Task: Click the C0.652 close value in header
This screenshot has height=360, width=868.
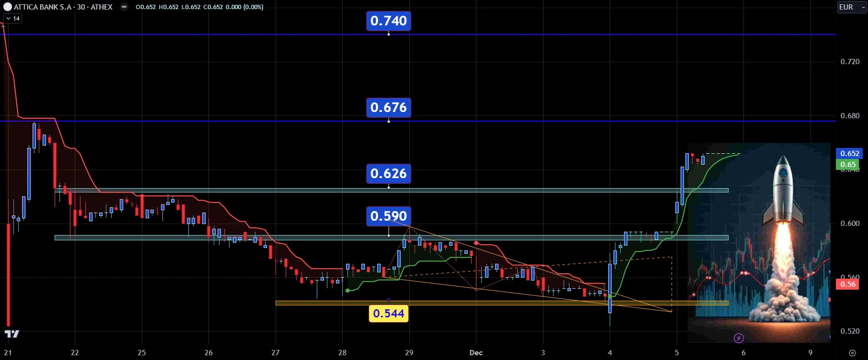Action: pyautogui.click(x=213, y=7)
